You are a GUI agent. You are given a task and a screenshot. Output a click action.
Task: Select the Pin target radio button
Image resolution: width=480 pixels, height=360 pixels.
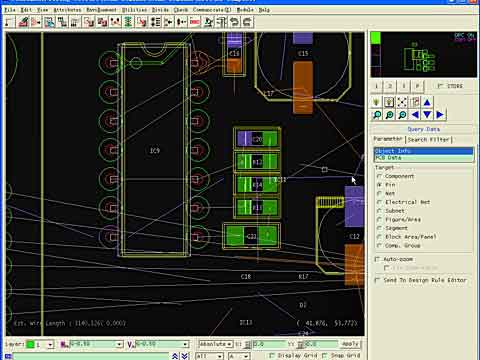point(379,185)
